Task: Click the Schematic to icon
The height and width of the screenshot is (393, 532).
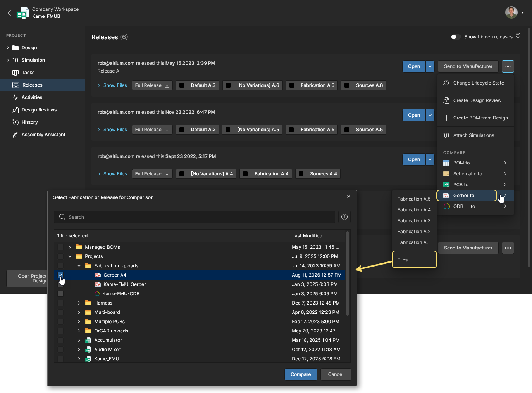Action: (446, 174)
